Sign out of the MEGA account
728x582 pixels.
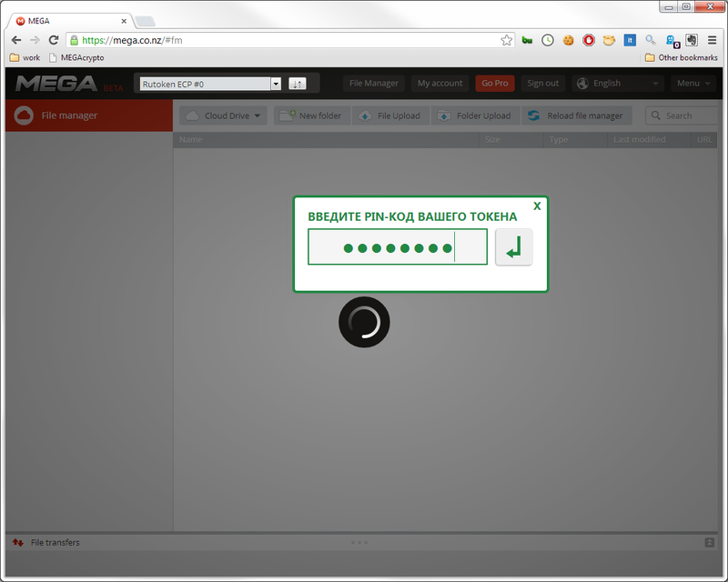point(542,84)
